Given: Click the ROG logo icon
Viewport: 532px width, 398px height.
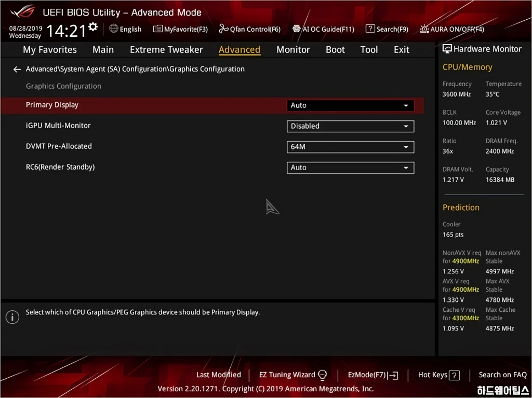Looking at the screenshot, I should tap(22, 11).
